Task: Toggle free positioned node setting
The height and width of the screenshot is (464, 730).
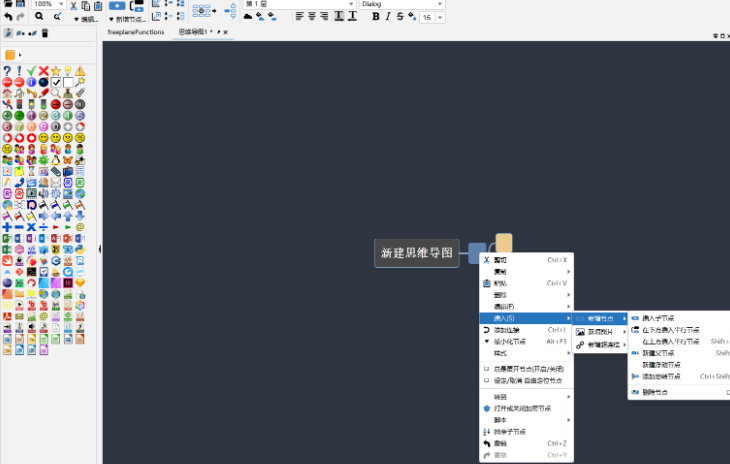Action: coord(526,381)
